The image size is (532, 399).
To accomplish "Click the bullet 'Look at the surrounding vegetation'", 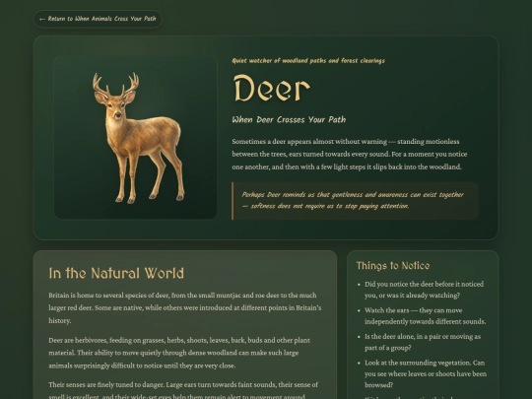I will (x=426, y=374).
